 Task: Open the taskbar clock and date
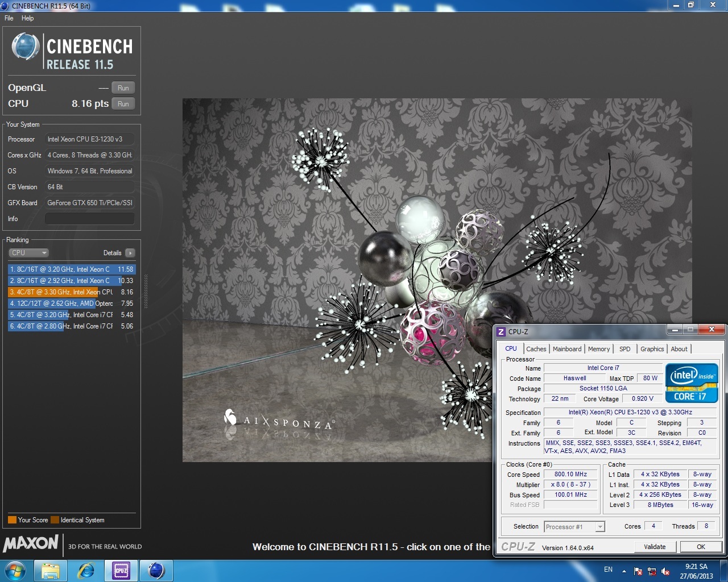pos(696,571)
